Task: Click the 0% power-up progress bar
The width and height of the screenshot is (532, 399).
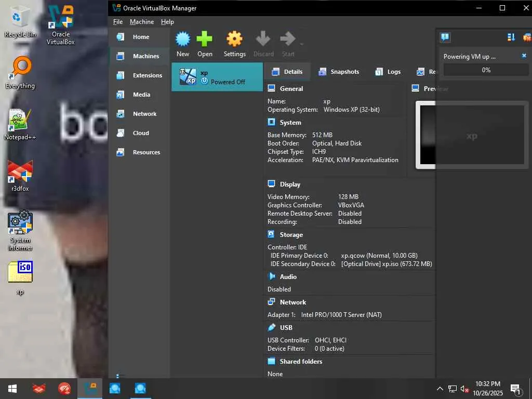Action: click(486, 70)
